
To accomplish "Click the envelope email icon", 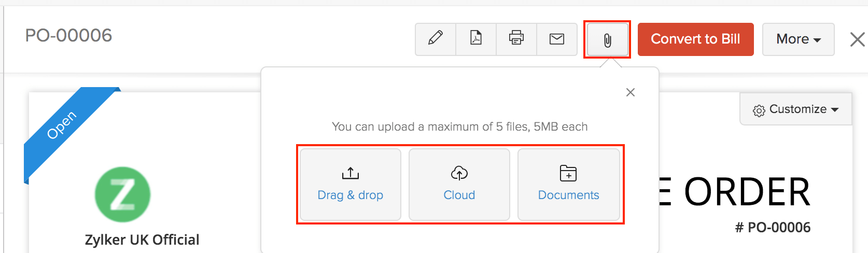I will pyautogui.click(x=557, y=39).
